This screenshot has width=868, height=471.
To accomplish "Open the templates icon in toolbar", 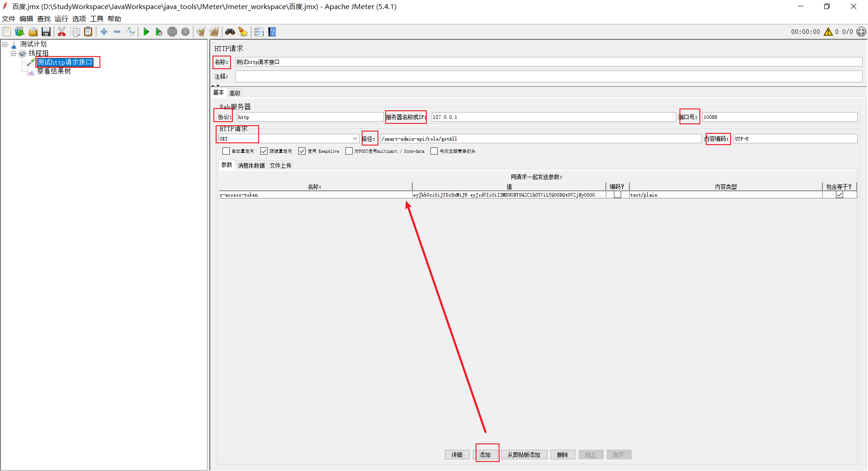I will coord(19,32).
